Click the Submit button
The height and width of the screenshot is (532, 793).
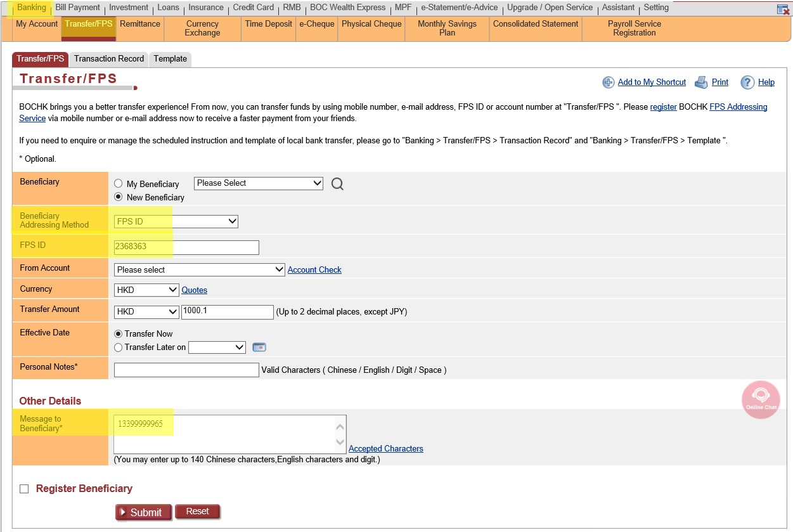click(x=143, y=512)
